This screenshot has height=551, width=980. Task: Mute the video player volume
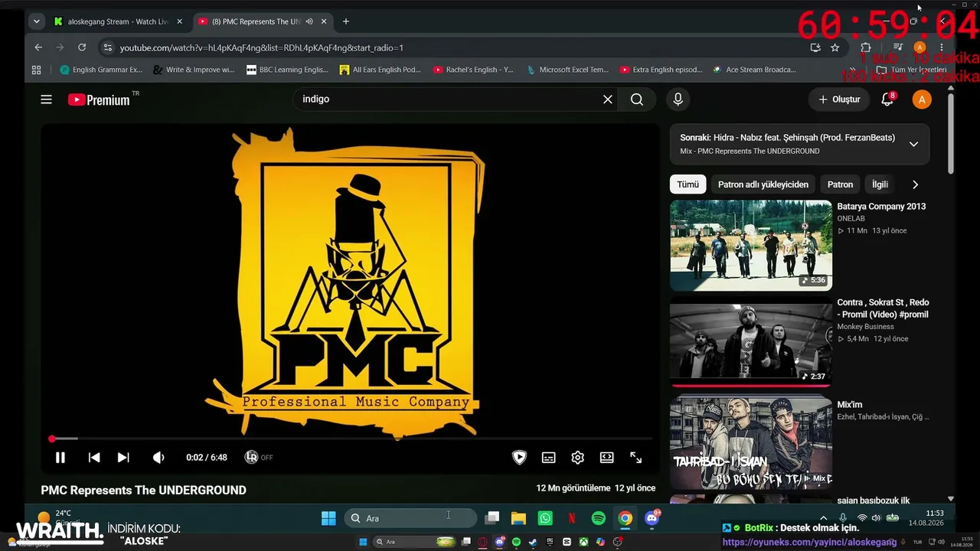(x=158, y=458)
